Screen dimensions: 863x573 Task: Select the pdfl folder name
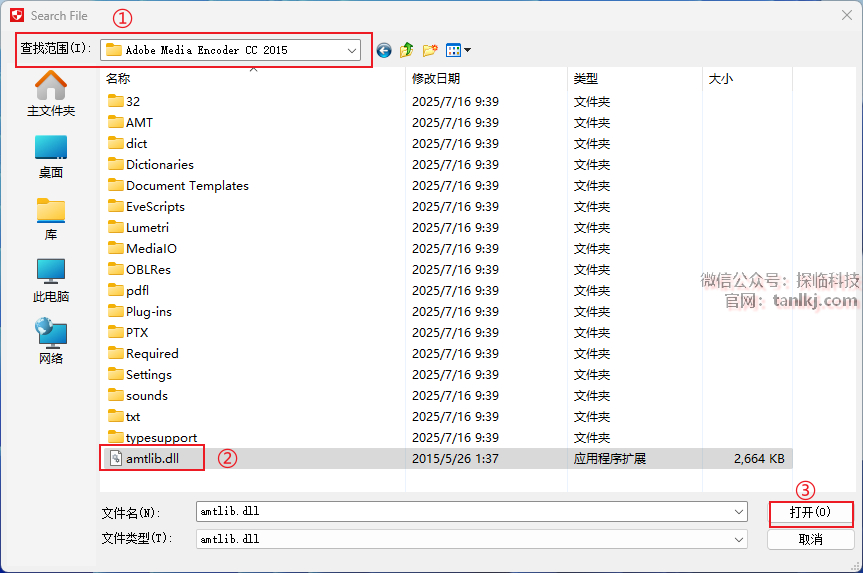[137, 290]
